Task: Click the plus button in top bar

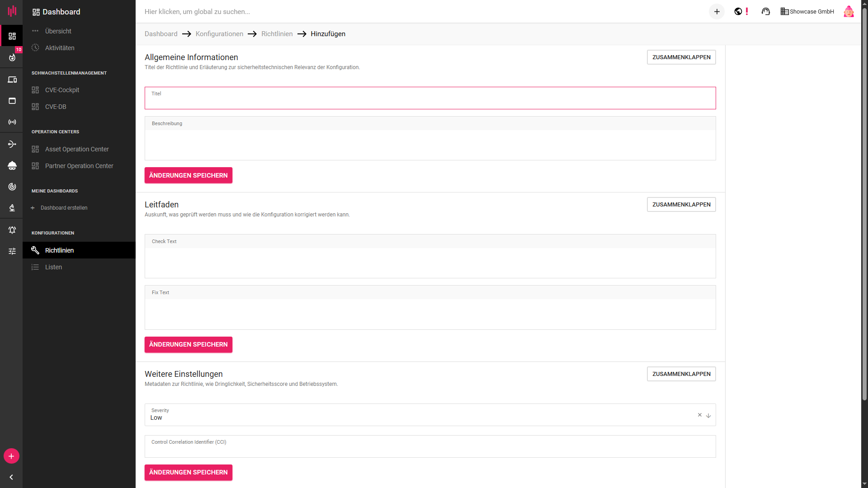Action: coord(717,12)
